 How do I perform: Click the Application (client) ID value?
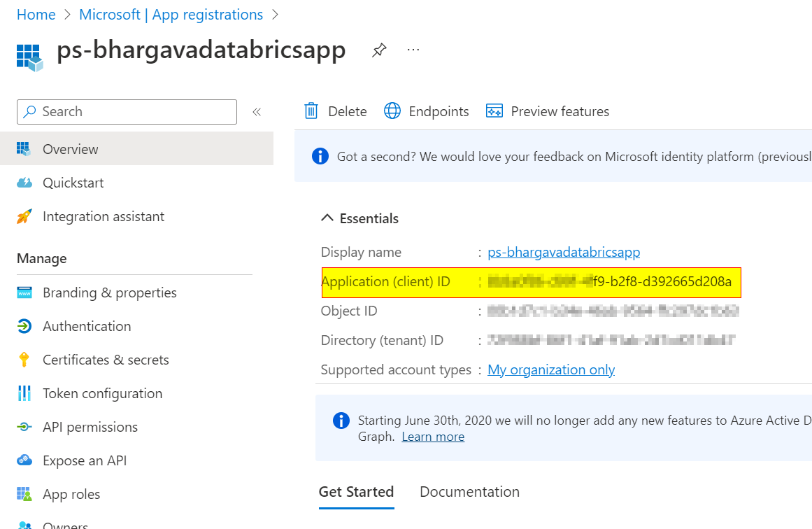pos(609,281)
